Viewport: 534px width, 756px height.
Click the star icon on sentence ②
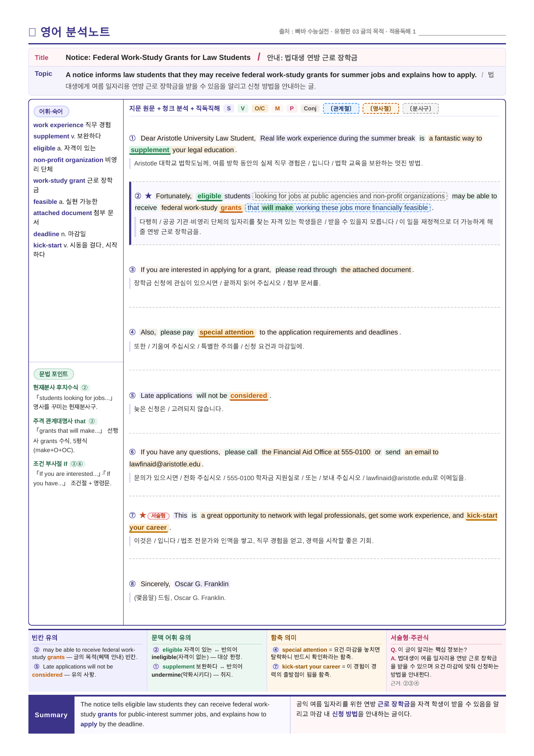tap(149, 196)
